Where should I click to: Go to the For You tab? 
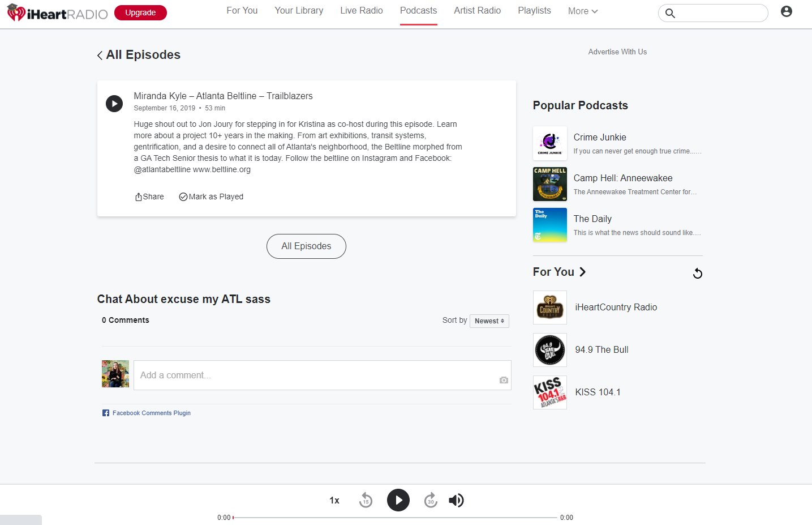(x=242, y=11)
